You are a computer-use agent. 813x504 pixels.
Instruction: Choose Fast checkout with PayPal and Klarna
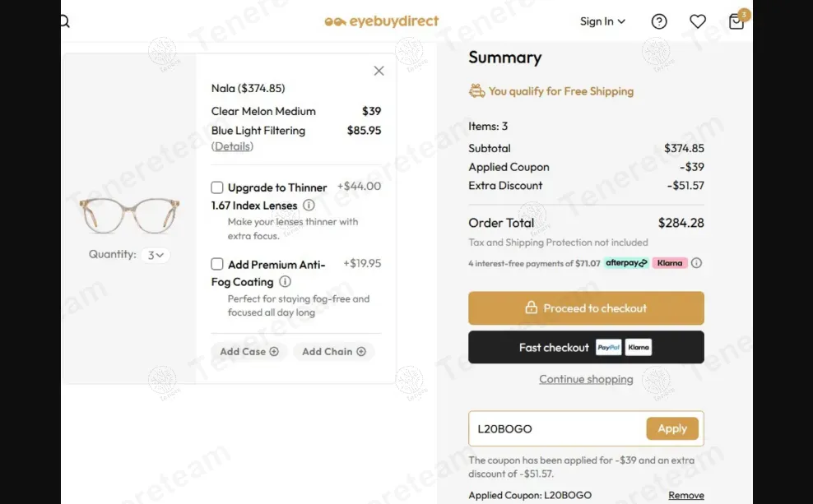point(586,347)
